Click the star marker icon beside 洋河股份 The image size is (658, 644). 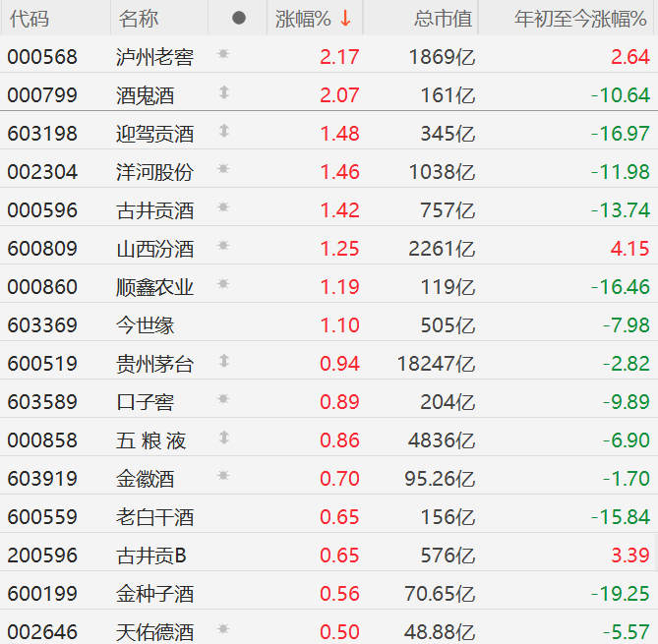(x=223, y=169)
